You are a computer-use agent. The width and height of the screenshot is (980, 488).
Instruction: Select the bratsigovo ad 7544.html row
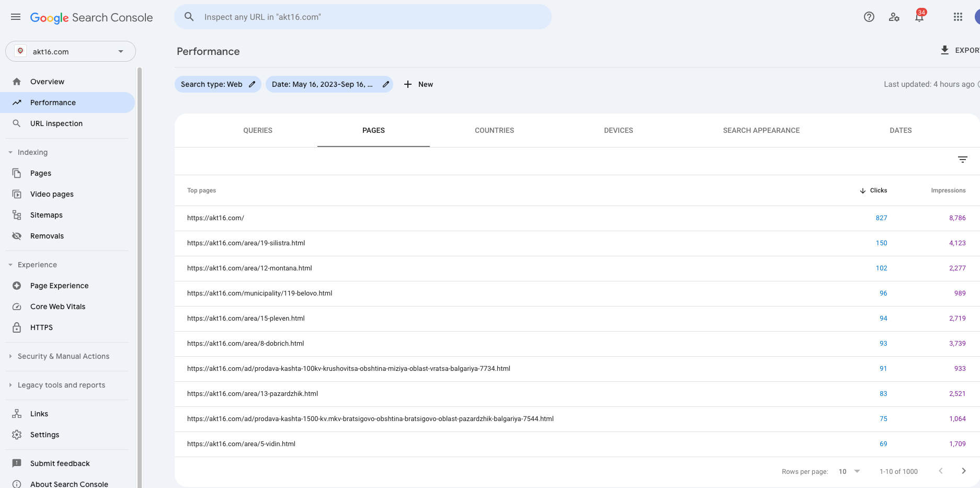pyautogui.click(x=577, y=419)
